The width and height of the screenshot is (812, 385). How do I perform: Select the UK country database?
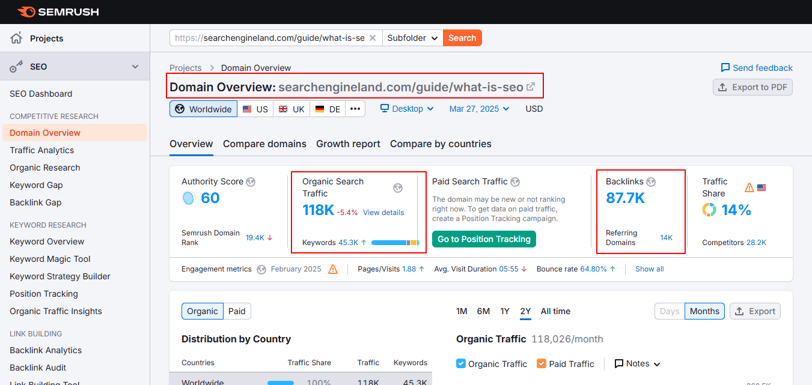[292, 109]
